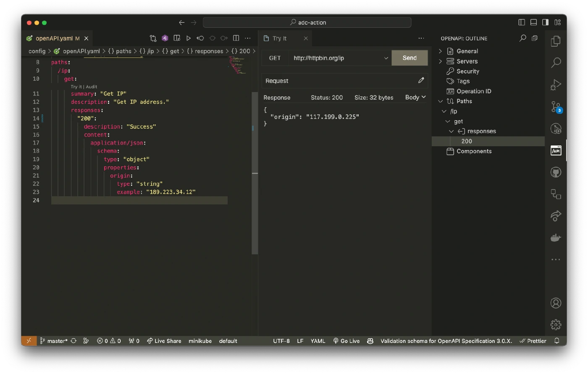
Task: Open the Body response dropdown
Action: tap(415, 97)
